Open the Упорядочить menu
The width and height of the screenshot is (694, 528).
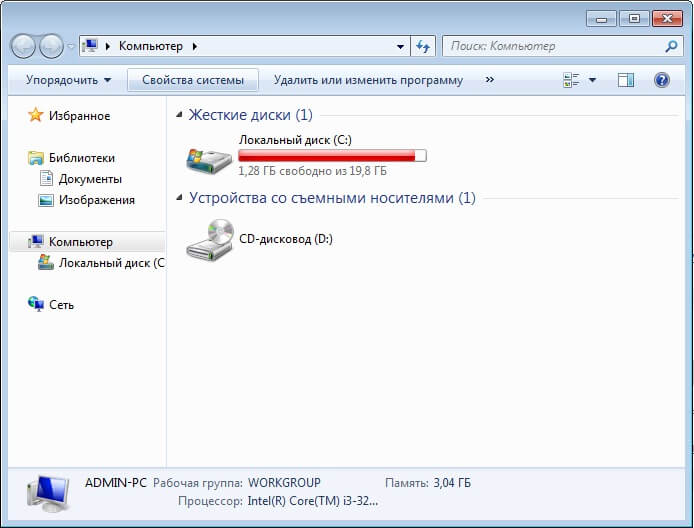(68, 80)
